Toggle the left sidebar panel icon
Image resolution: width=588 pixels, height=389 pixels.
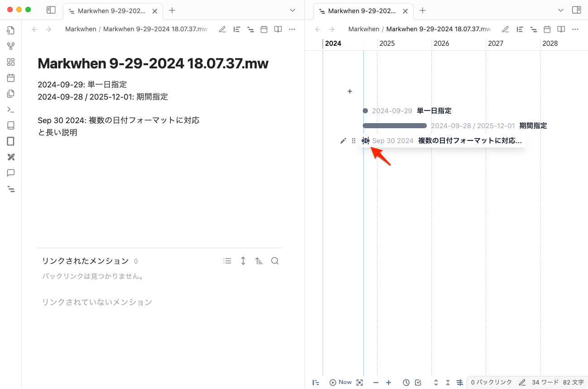coord(51,10)
